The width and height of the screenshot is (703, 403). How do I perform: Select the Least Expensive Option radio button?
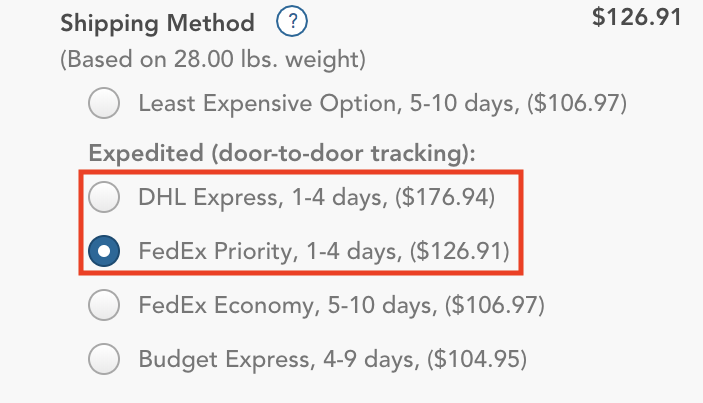pyautogui.click(x=104, y=103)
